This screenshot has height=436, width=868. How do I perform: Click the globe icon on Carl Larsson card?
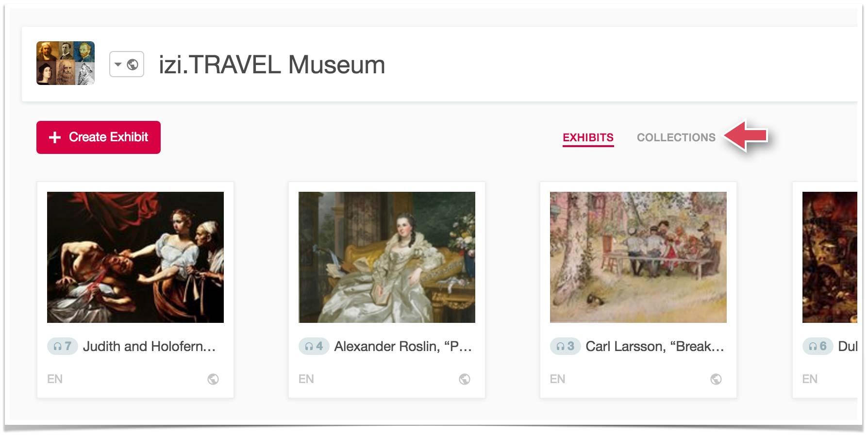click(x=716, y=379)
